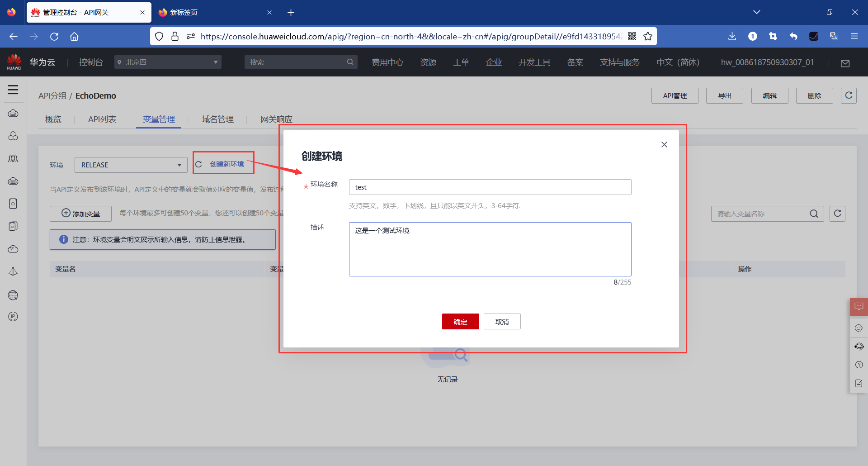The width and height of the screenshot is (868, 466).
Task: Click the description textarea in the dialog
Action: coord(490,249)
